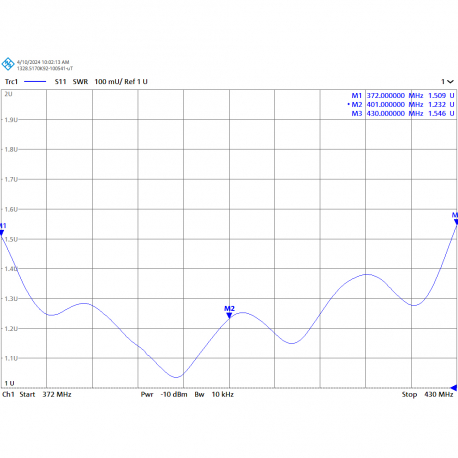Select the M1 marker triangle on trace
This screenshot has width=458, height=458.
click(x=2, y=233)
